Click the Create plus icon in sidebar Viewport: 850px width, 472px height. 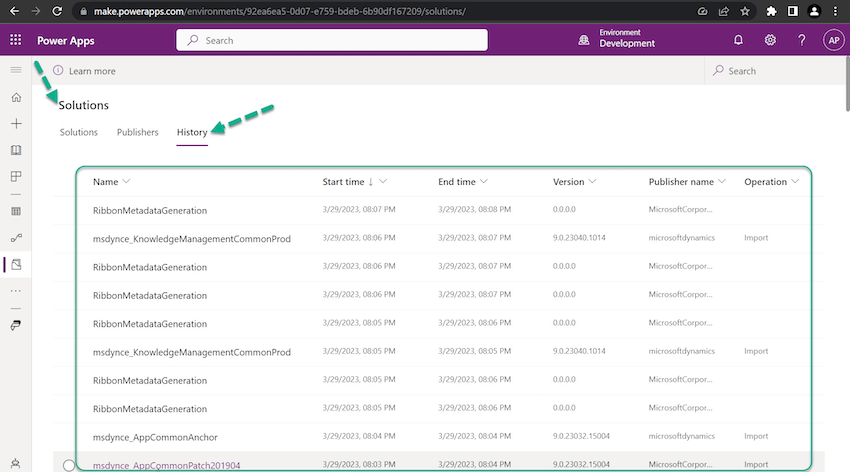[16, 124]
